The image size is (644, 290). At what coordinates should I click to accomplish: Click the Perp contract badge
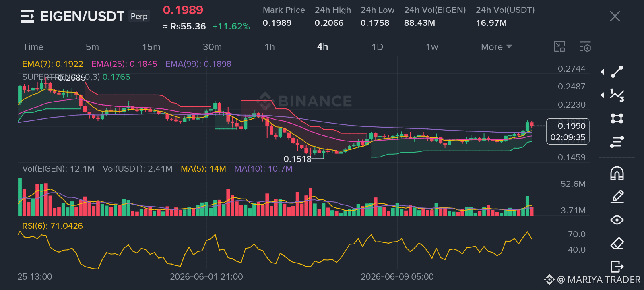point(139,16)
